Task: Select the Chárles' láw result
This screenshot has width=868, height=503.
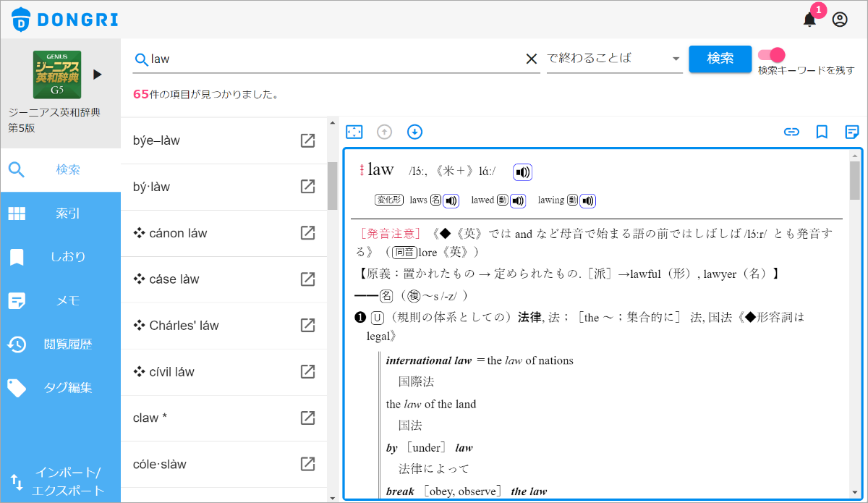Action: 224,325
